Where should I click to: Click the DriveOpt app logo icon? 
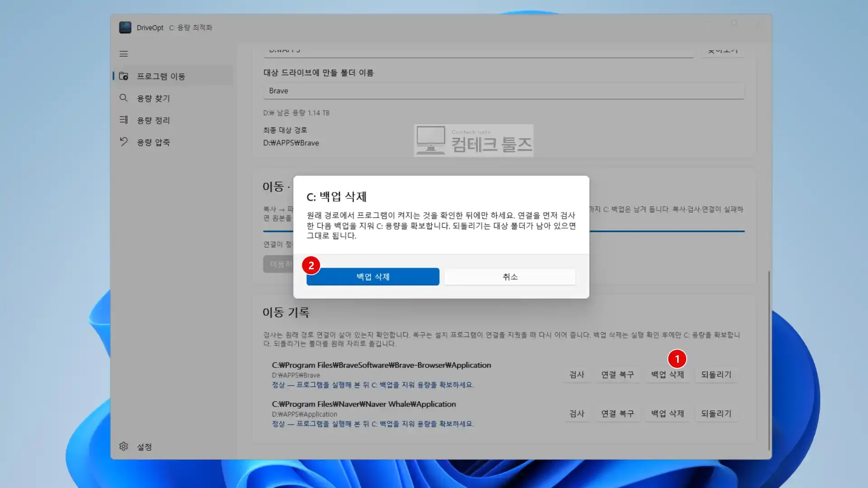pos(125,28)
